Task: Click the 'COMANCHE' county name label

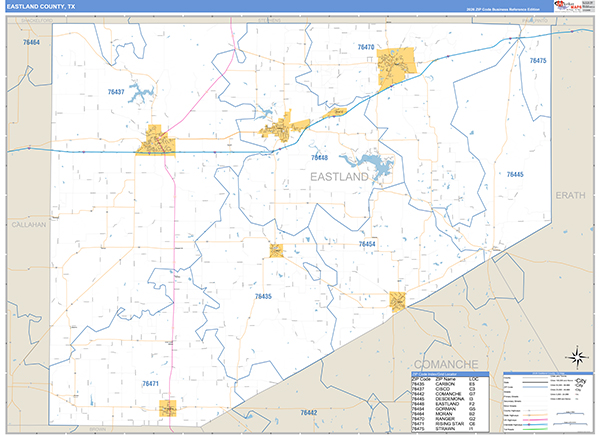Action: [x=446, y=364]
